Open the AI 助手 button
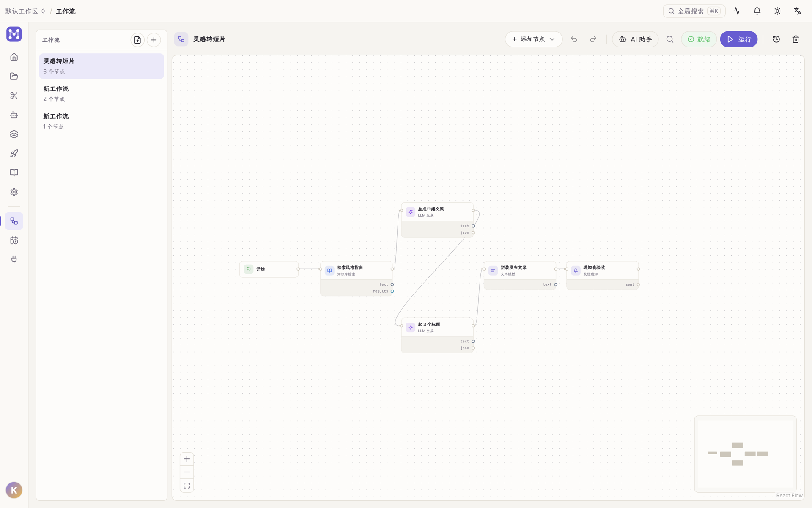 point(635,39)
